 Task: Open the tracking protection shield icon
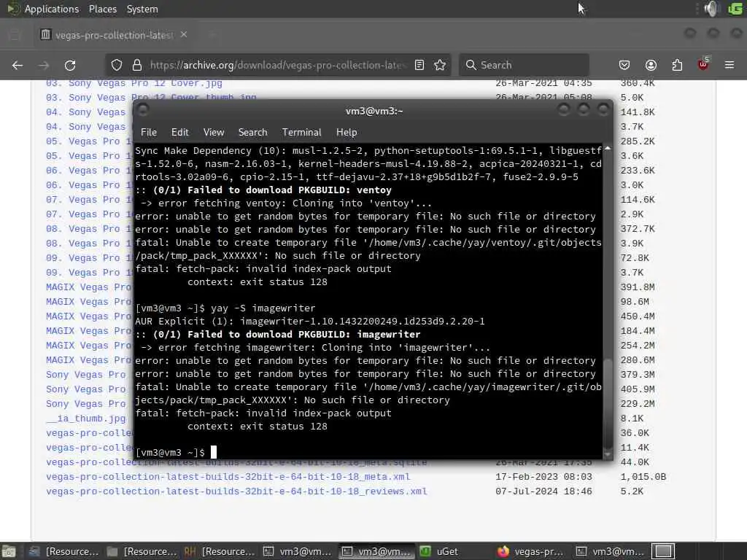point(117,65)
